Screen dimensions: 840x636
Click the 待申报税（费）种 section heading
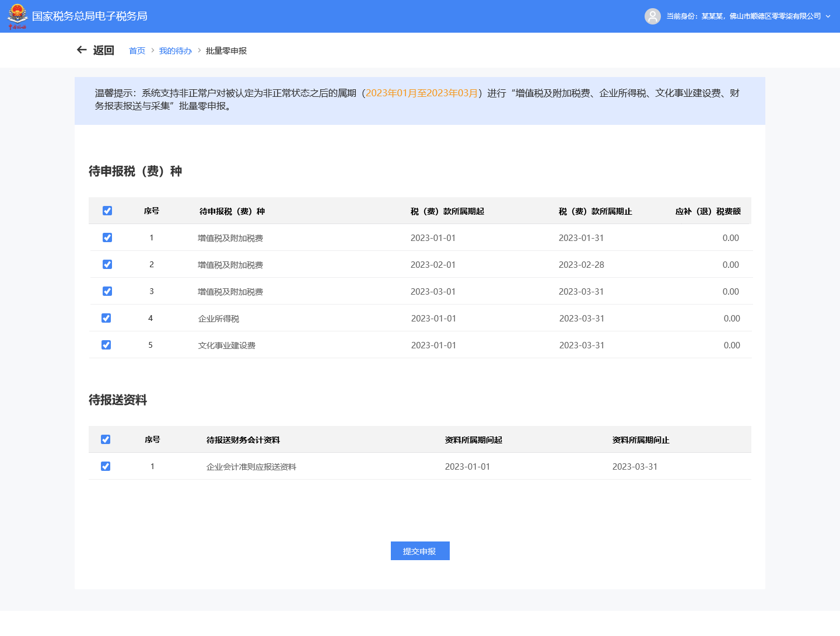click(135, 171)
